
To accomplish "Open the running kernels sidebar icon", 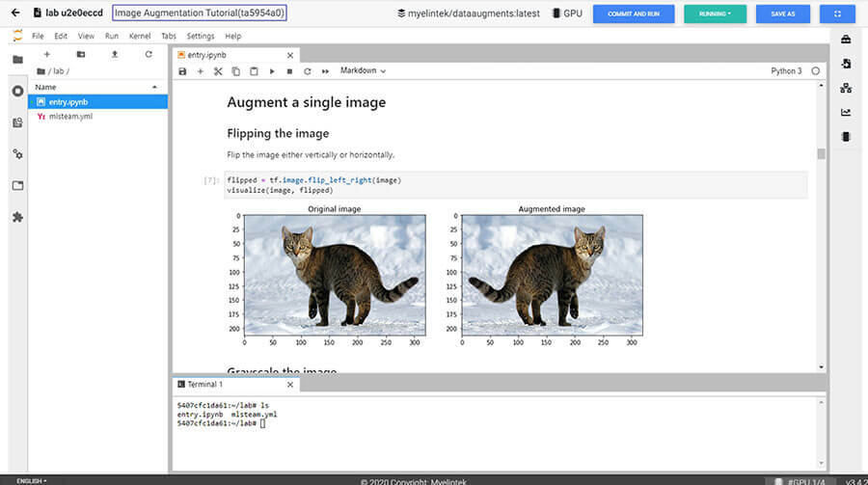I will coord(17,91).
